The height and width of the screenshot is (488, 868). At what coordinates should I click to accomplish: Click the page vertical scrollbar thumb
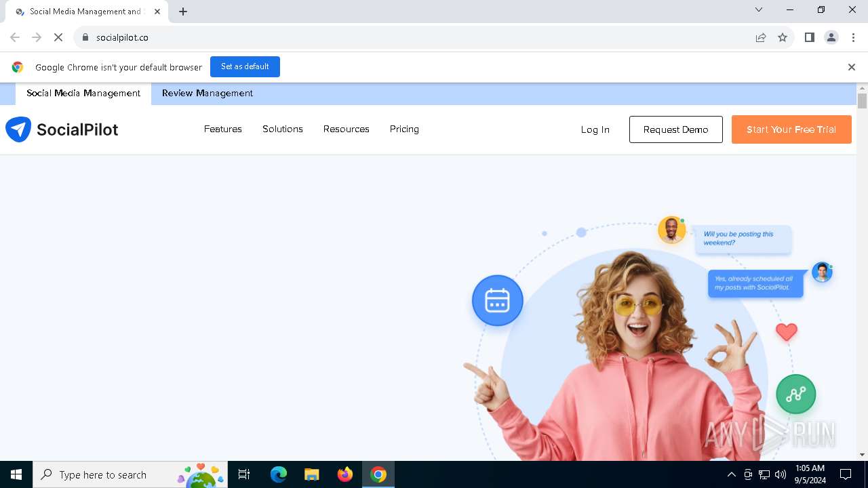point(863,101)
